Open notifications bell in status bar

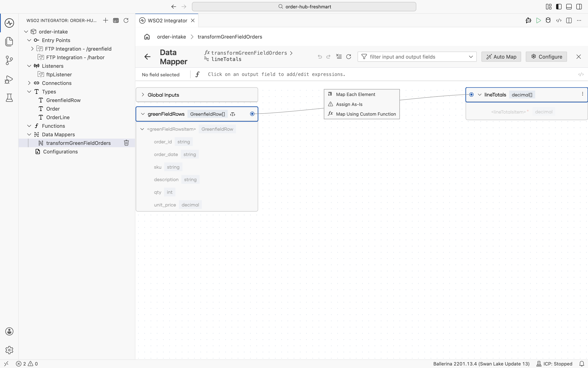coord(582,364)
